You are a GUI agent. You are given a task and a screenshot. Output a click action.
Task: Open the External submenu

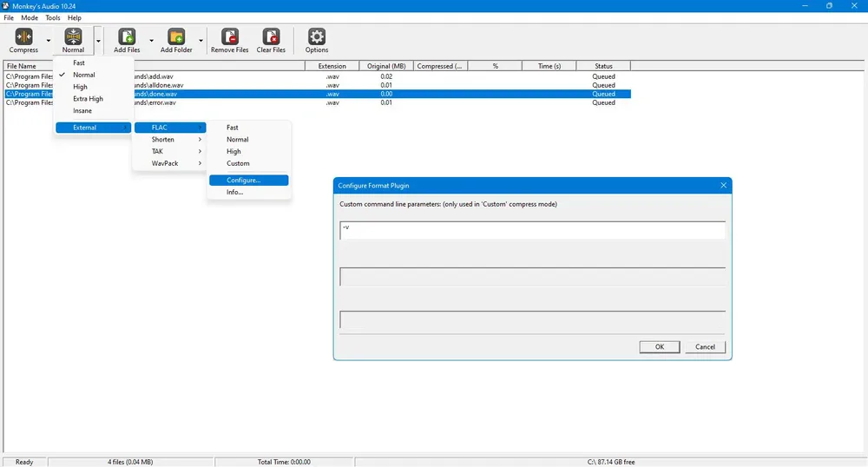[x=93, y=128]
